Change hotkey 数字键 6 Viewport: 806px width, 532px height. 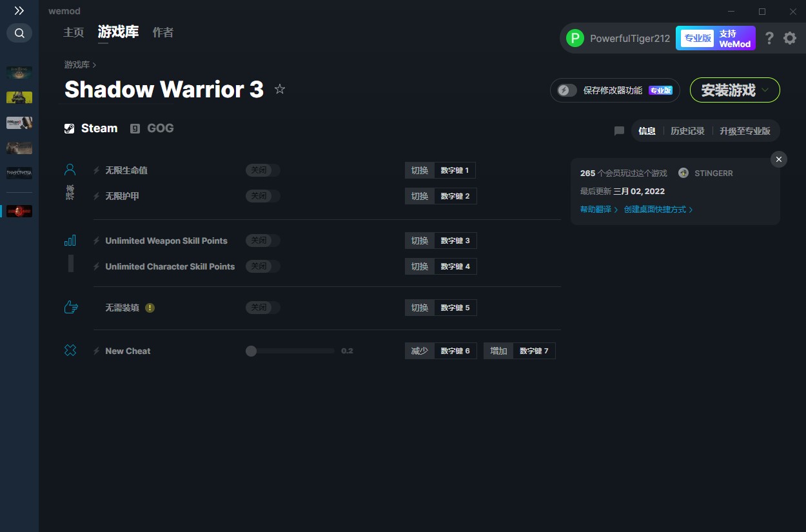[x=455, y=351]
